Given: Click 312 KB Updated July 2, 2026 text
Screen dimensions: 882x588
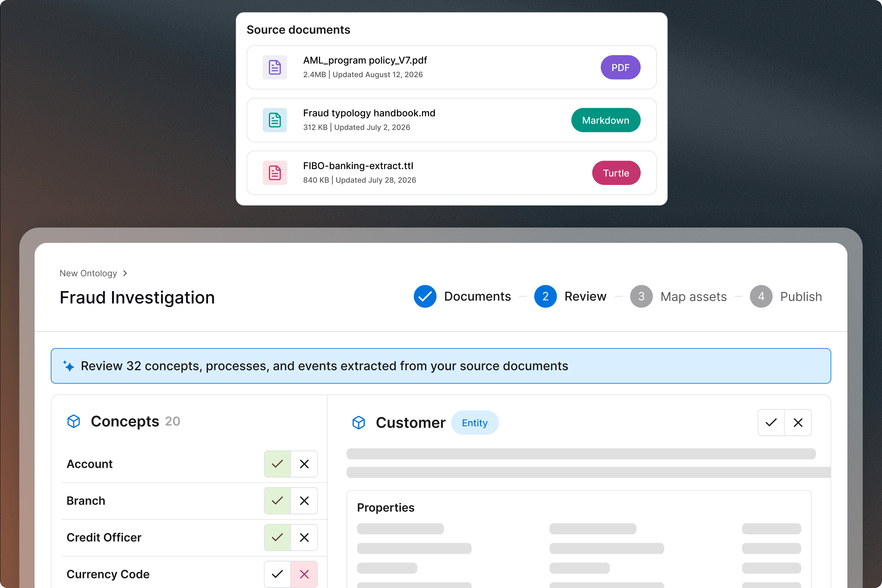Looking at the screenshot, I should (356, 127).
